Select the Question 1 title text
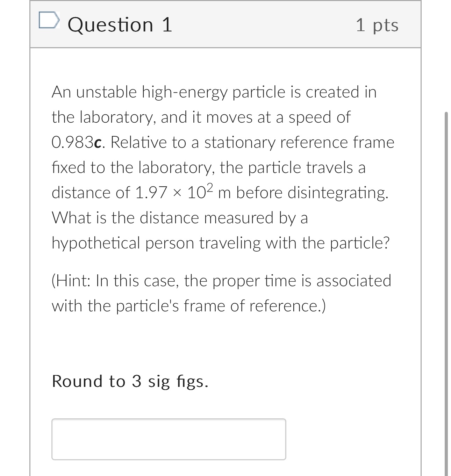 point(120,24)
